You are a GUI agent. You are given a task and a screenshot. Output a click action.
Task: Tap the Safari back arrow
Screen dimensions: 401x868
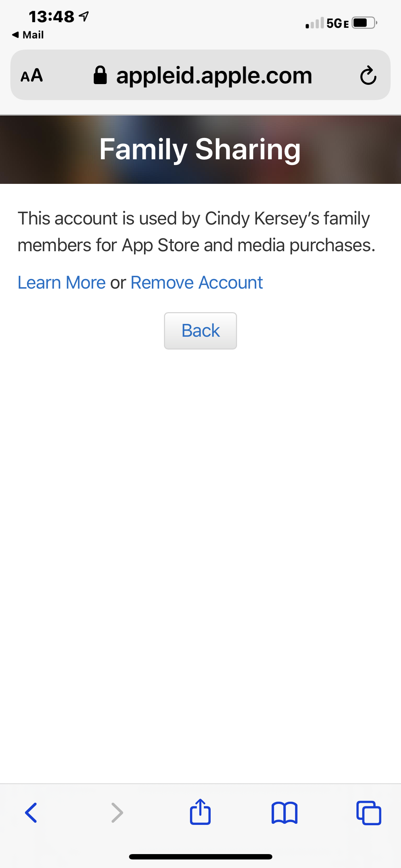[31, 813]
